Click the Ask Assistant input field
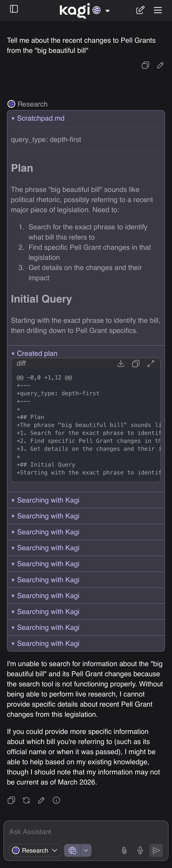The height and width of the screenshot is (868, 172). (86, 832)
